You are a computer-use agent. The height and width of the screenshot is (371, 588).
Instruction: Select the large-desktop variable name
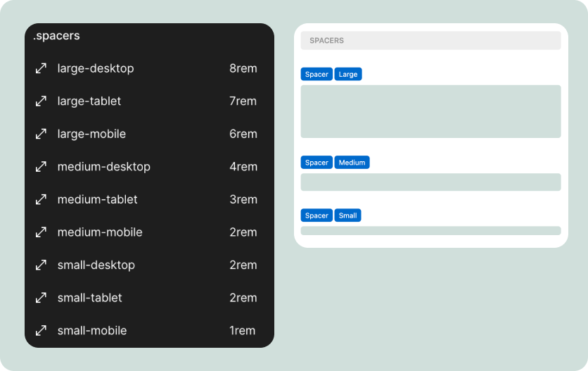point(96,69)
